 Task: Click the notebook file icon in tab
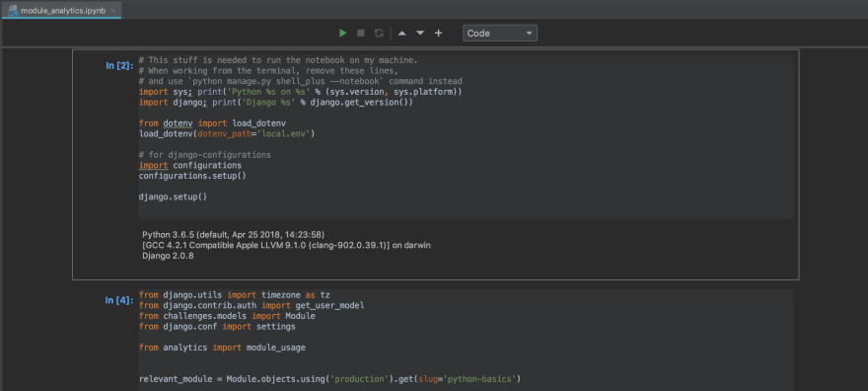tap(13, 11)
